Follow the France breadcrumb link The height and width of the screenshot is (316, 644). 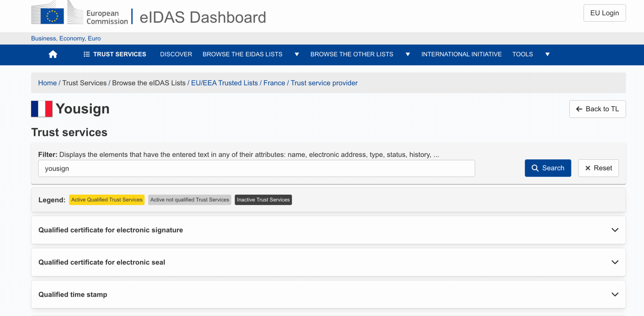tap(274, 83)
